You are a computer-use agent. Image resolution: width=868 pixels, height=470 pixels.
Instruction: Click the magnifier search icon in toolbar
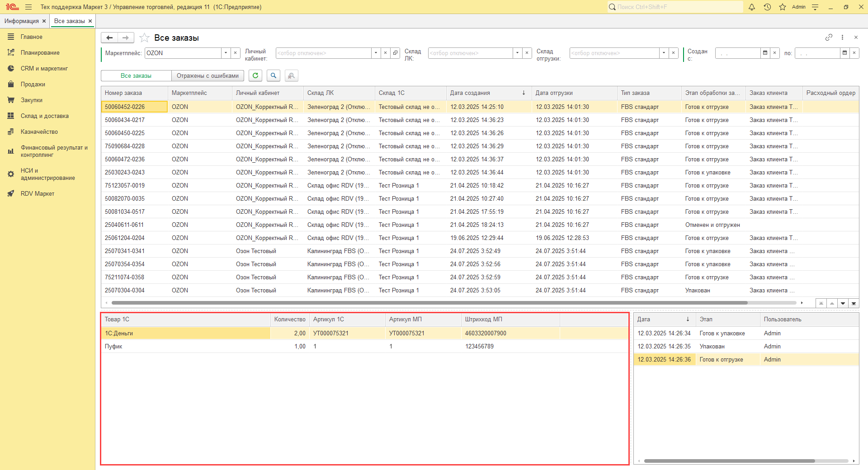(x=274, y=76)
